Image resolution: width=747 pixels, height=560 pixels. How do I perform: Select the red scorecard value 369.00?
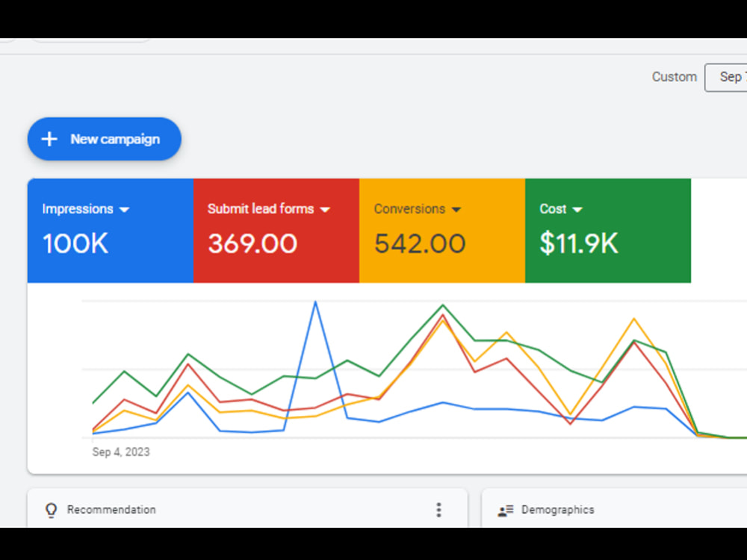[252, 243]
